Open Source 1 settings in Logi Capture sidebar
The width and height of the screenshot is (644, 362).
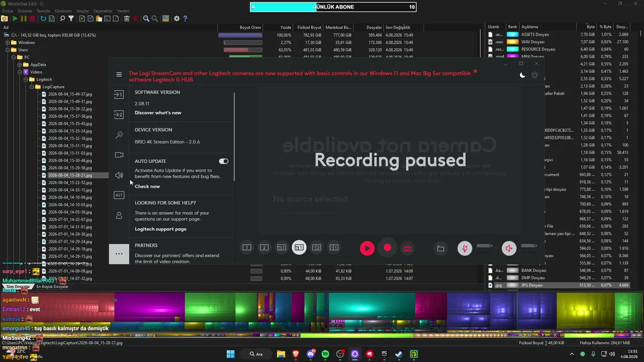119,95
